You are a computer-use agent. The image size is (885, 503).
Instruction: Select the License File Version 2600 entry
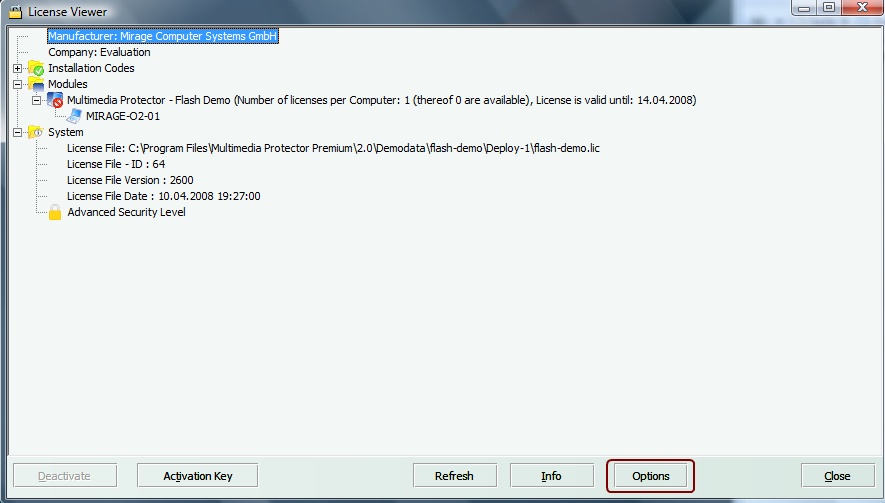[x=130, y=180]
